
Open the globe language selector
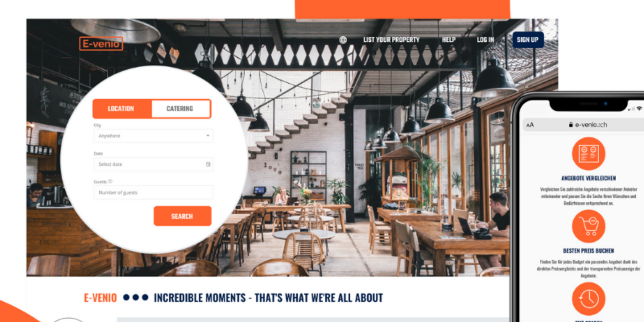(x=343, y=40)
